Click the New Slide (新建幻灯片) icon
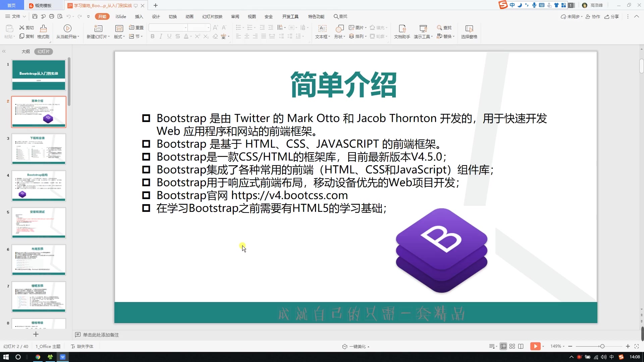Image resolution: width=644 pixels, height=362 pixels. tap(98, 28)
